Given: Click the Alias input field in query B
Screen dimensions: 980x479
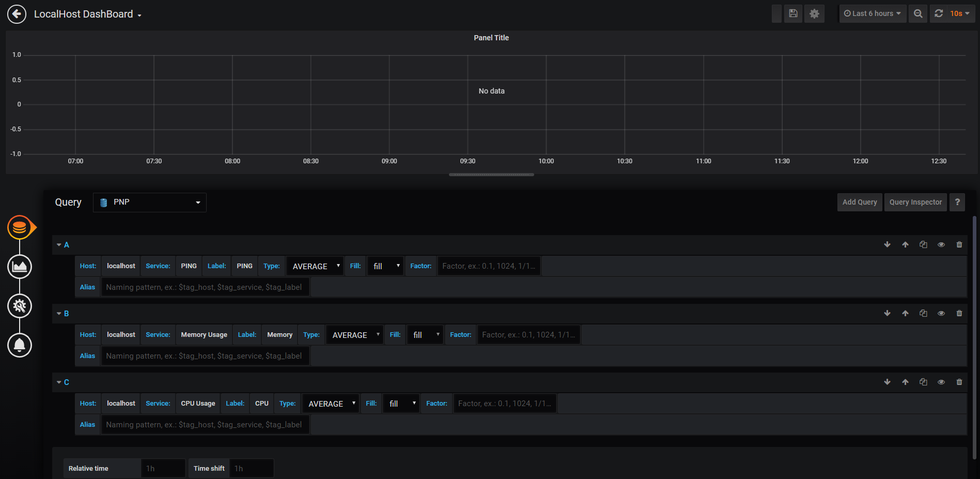Looking at the screenshot, I should coord(205,356).
